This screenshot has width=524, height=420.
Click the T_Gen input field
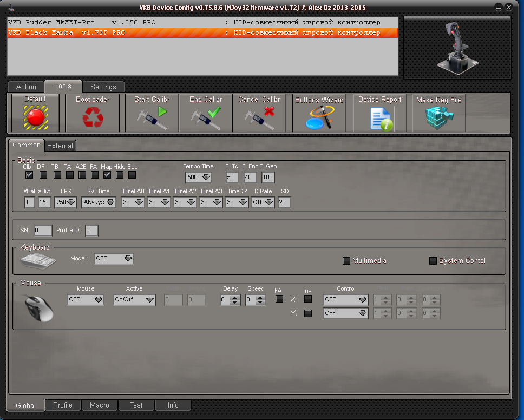coord(268,177)
